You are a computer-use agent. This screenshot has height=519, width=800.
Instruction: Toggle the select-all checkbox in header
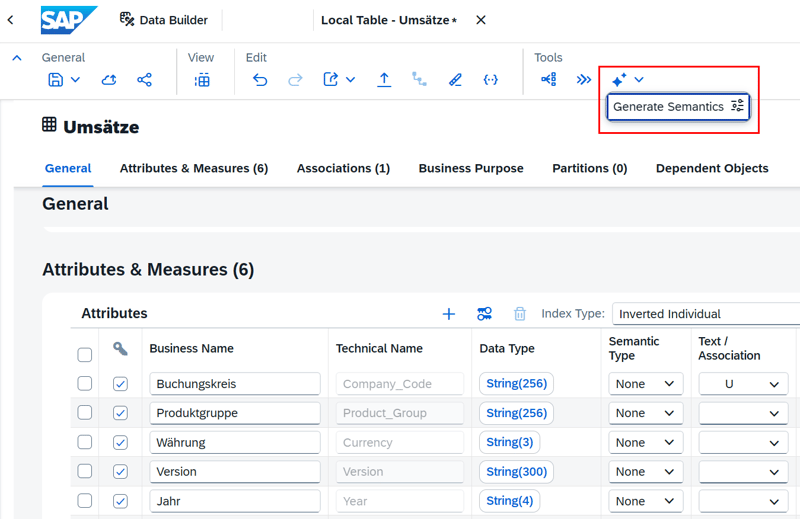pos(85,355)
